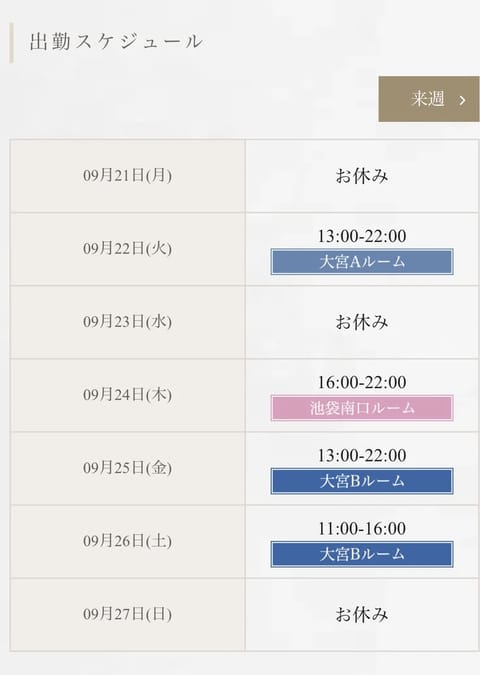Open the 池袋南口ルーム pink room label
The image size is (480, 675).
click(362, 408)
